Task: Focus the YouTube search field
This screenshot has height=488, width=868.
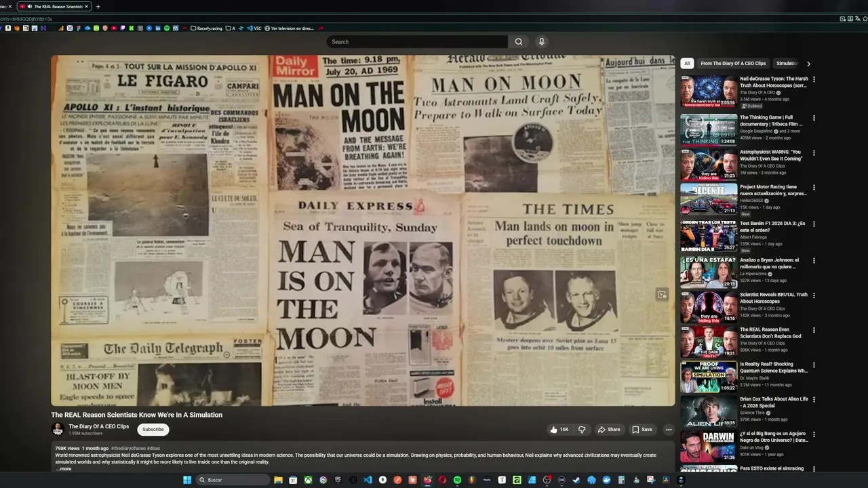Action: point(417,42)
